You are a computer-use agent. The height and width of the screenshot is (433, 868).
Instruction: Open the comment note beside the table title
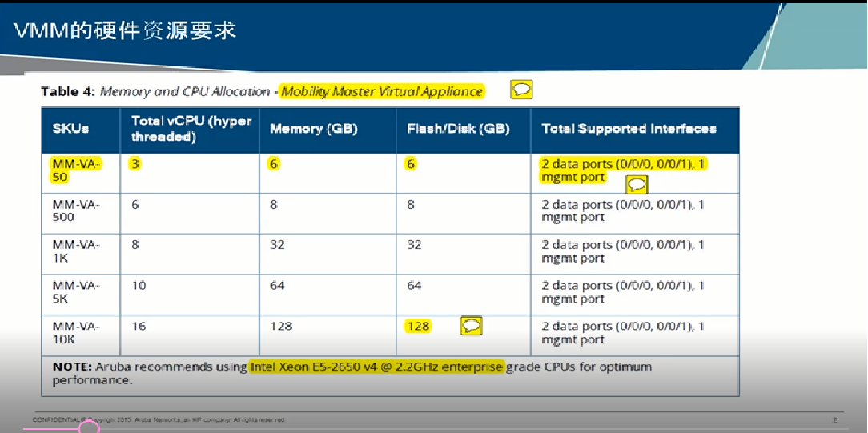(x=521, y=90)
